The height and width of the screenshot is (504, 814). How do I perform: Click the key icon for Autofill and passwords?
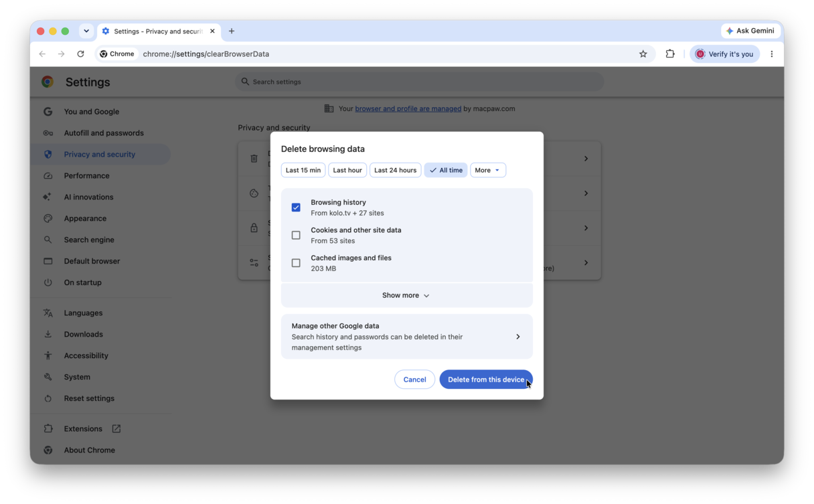pyautogui.click(x=48, y=133)
